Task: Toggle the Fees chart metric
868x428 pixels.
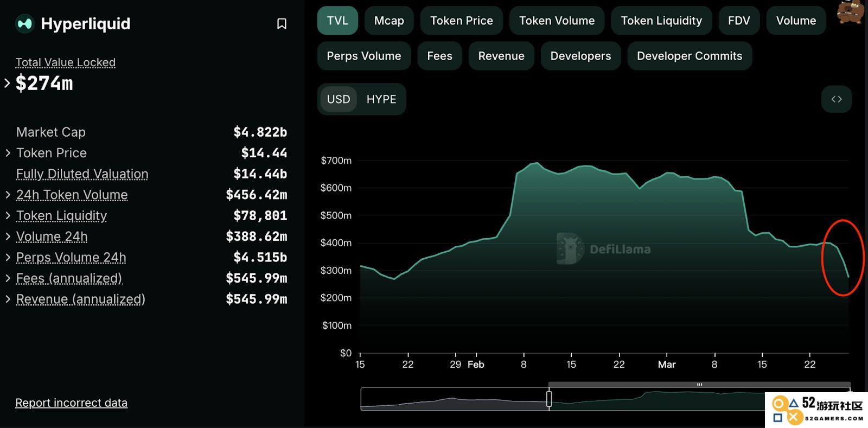Action: click(439, 56)
